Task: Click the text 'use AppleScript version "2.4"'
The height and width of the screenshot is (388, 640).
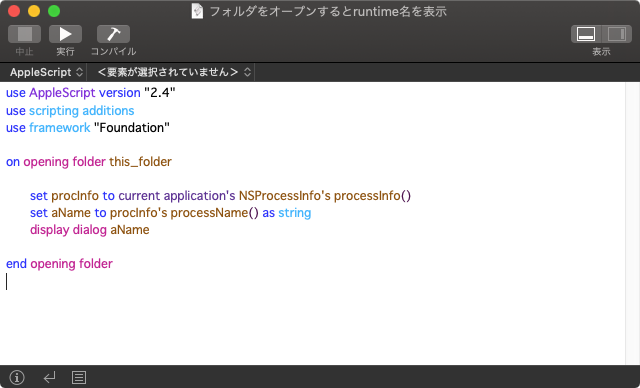Action: click(x=91, y=93)
